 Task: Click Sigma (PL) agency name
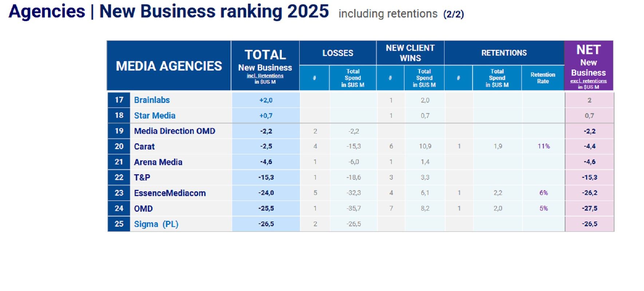[156, 224]
